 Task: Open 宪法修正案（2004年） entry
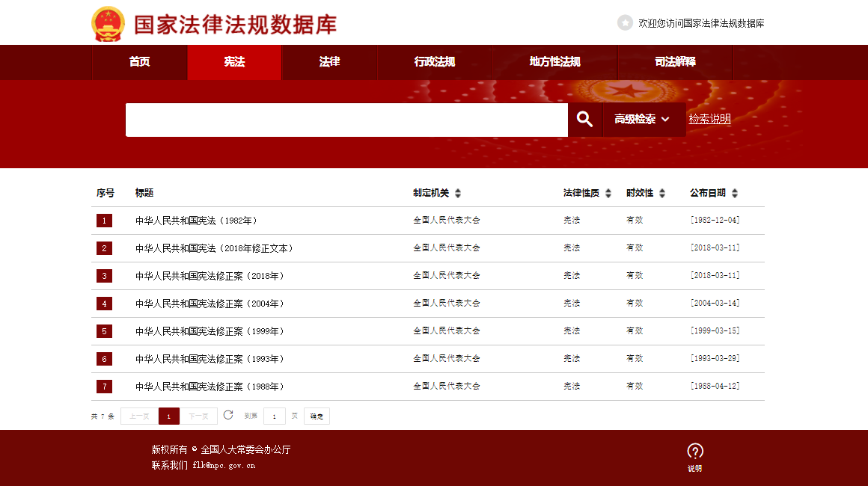point(210,304)
